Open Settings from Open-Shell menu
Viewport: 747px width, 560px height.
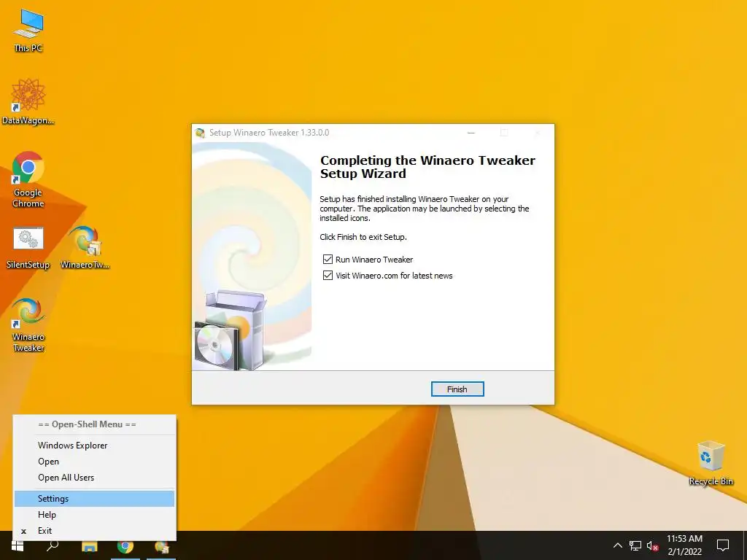click(94, 499)
